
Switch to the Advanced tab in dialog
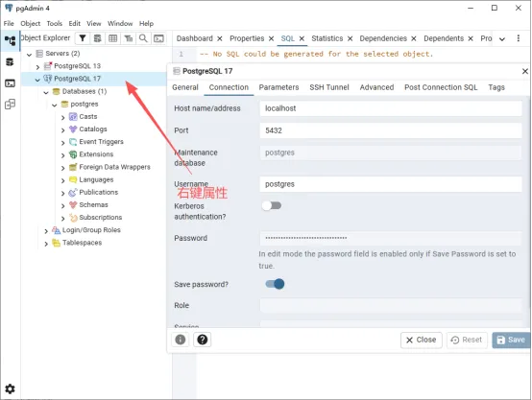(x=376, y=87)
